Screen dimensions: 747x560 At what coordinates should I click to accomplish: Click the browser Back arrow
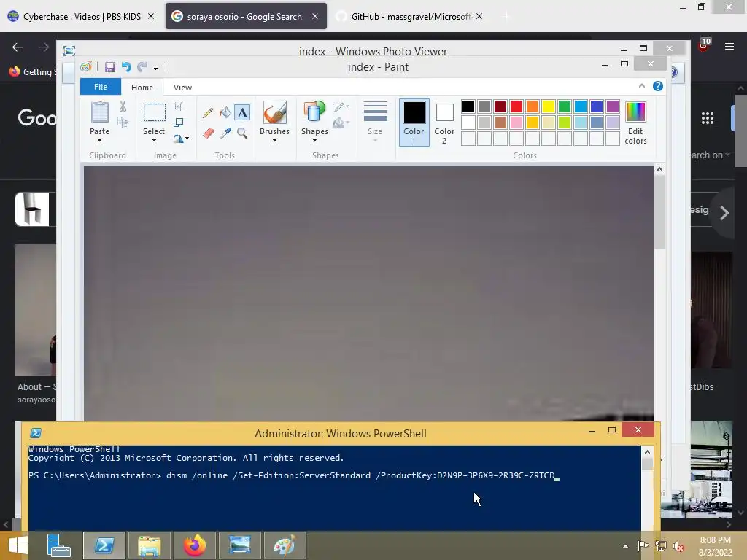tap(18, 47)
